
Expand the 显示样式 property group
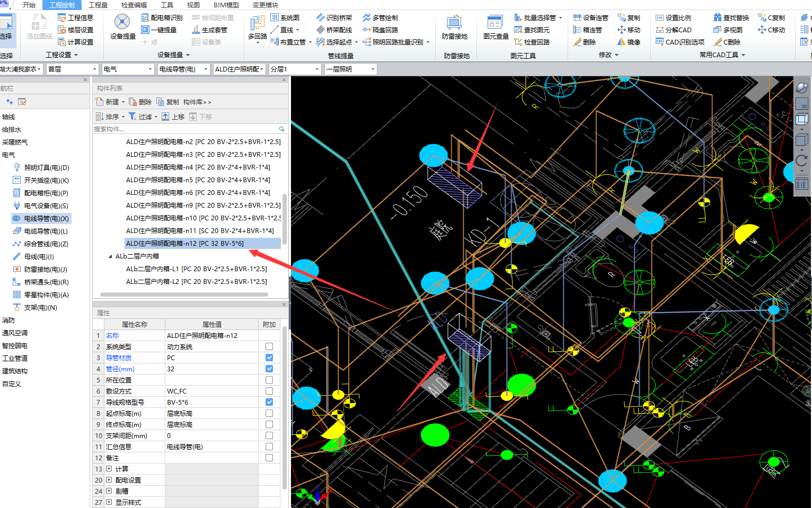(x=109, y=502)
